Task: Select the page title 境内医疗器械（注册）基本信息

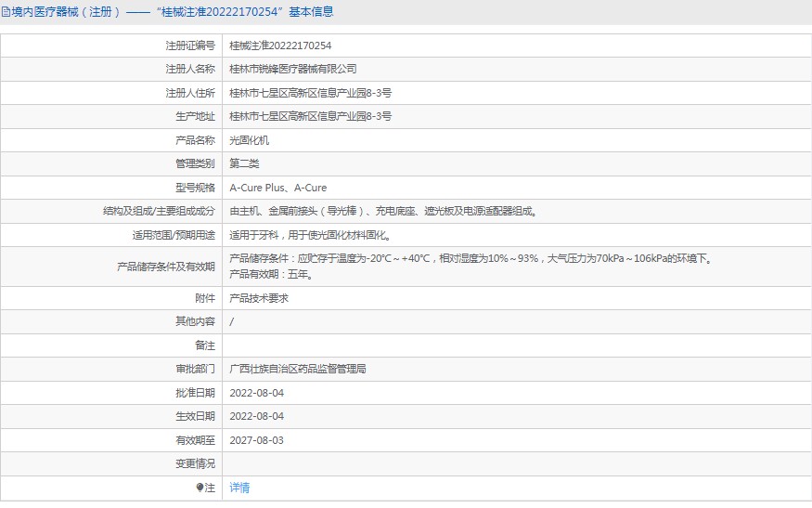Action: (172, 11)
